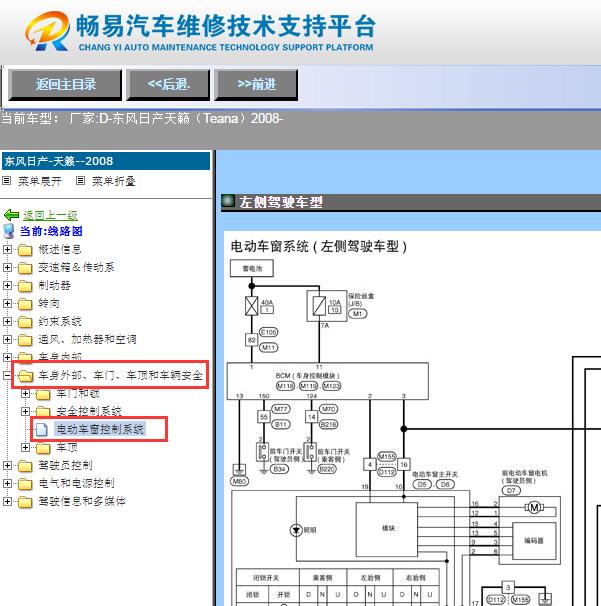Screen dimensions: 601x606
Task: Expand the 车门和锁 subfolder
Action: [26, 393]
